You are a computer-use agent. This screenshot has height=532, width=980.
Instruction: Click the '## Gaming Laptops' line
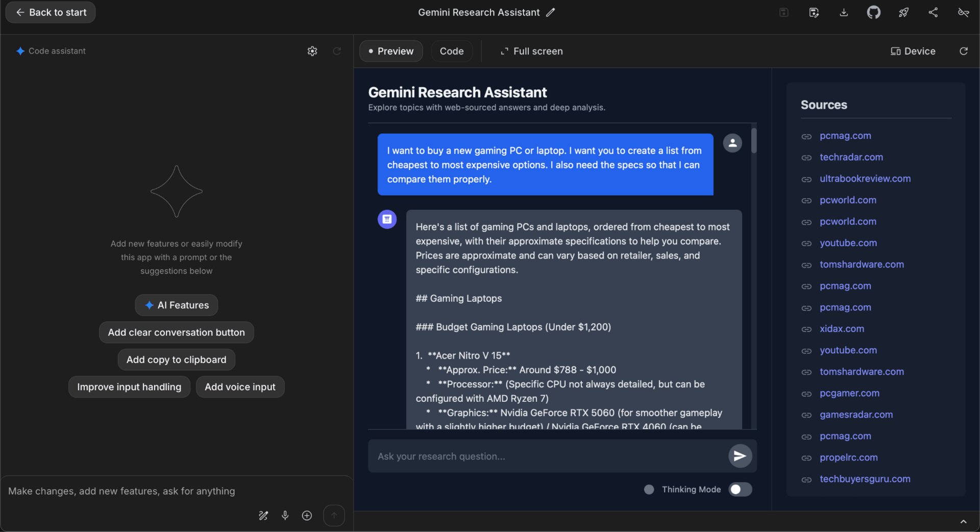point(459,298)
